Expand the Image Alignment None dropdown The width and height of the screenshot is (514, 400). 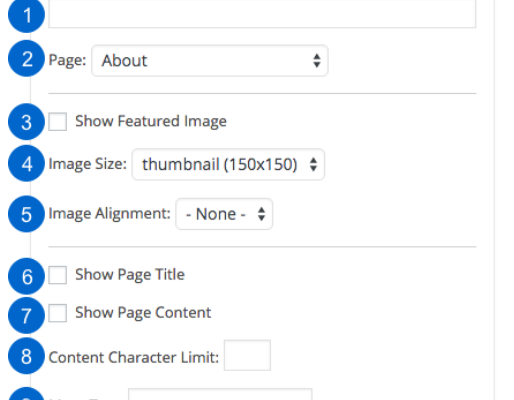[x=224, y=214]
